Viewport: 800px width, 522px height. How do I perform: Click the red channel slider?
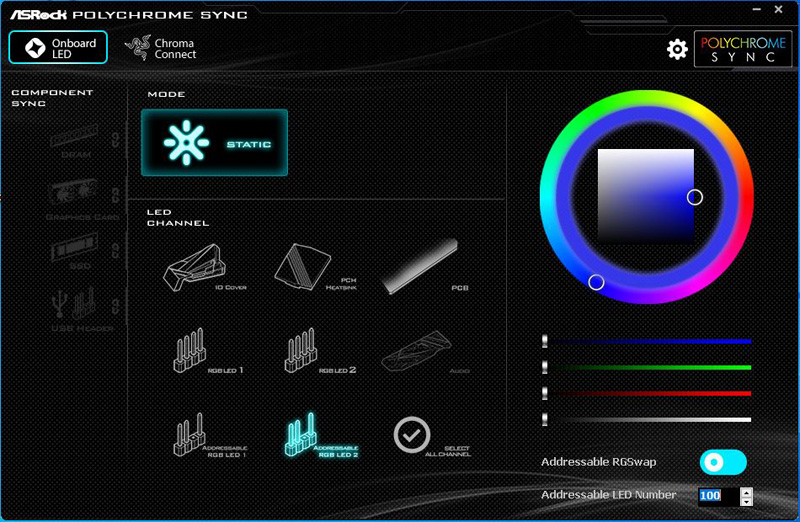click(x=647, y=393)
